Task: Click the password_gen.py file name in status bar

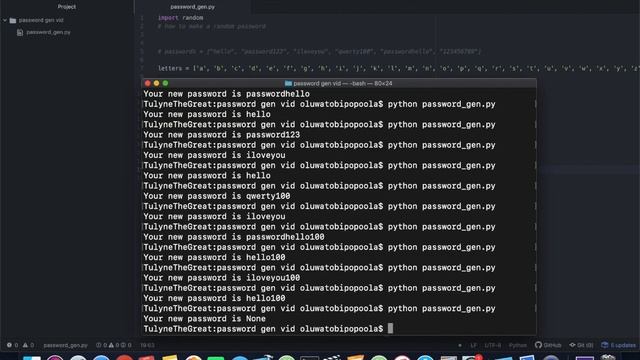Action: click(65, 345)
